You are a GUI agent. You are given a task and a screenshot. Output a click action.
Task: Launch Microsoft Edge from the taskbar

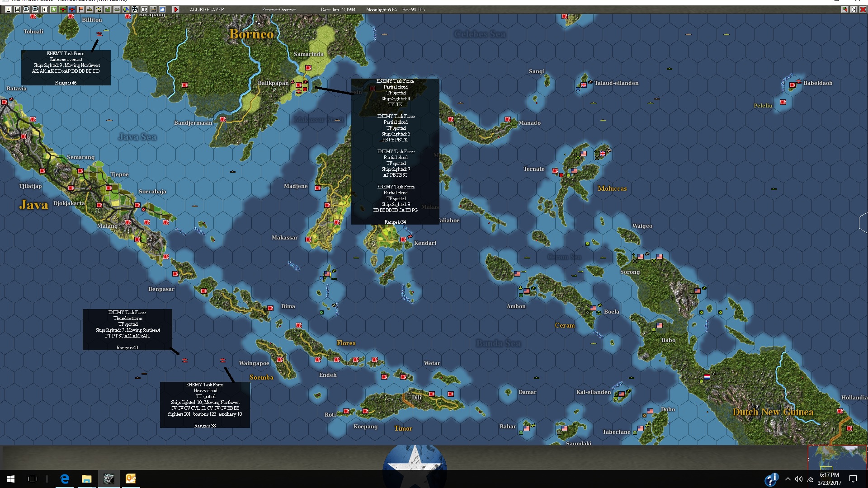tap(65, 479)
